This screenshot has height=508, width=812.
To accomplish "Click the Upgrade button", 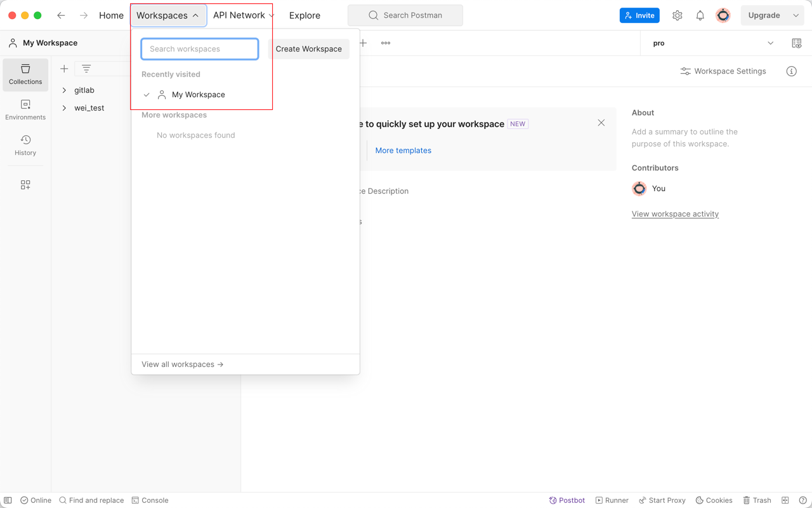I will pyautogui.click(x=764, y=15).
